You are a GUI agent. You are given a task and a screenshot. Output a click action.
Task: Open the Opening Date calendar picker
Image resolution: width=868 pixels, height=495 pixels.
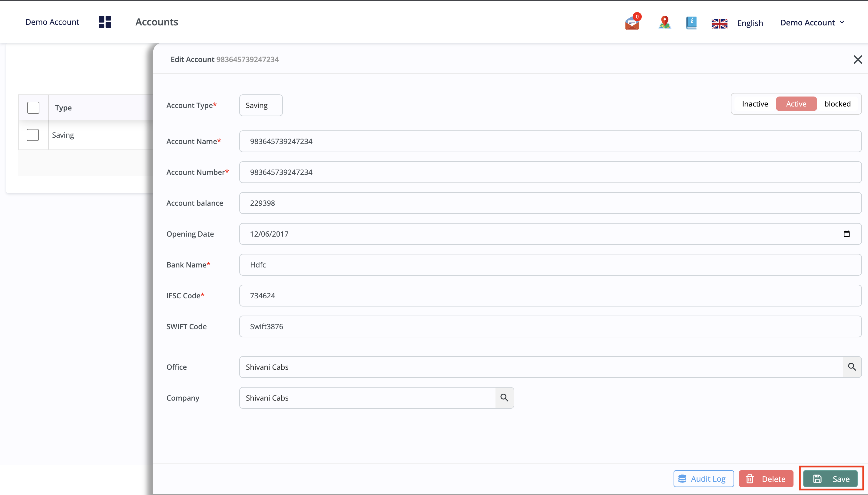846,234
